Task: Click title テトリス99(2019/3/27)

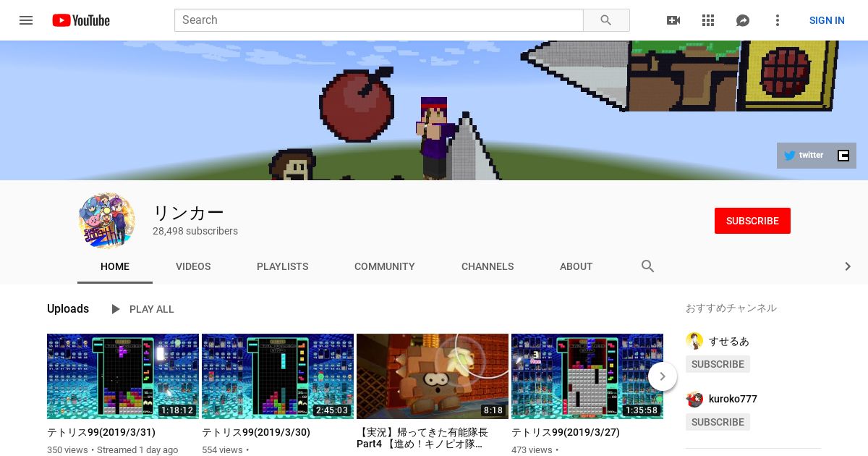Action: pos(566,432)
